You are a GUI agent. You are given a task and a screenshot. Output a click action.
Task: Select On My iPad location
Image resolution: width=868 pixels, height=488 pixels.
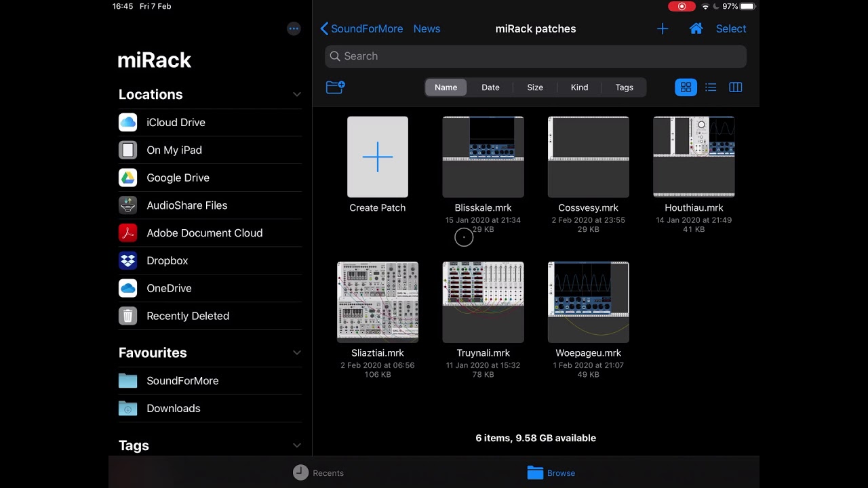pyautogui.click(x=210, y=150)
